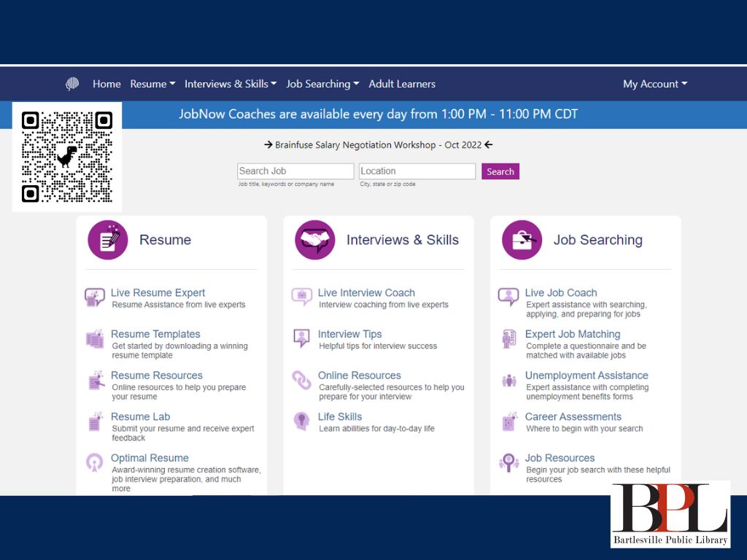The height and width of the screenshot is (560, 747).
Task: Click the briefcase Job Searching icon
Action: tap(522, 239)
